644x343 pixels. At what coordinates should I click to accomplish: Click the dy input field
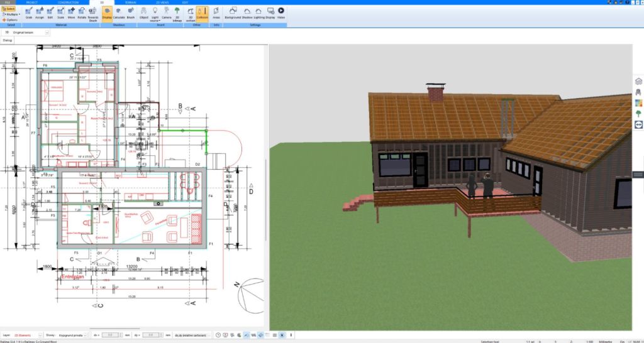click(150, 335)
